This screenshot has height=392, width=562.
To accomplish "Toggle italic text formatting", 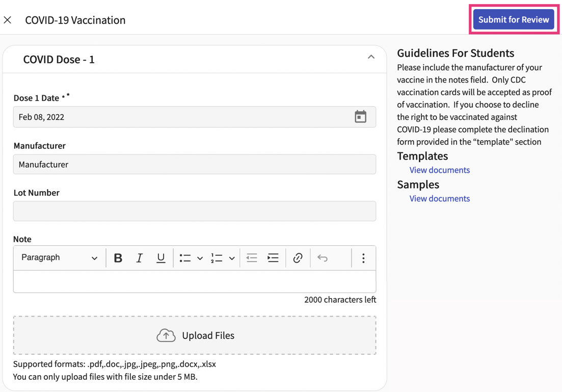I will [x=139, y=258].
